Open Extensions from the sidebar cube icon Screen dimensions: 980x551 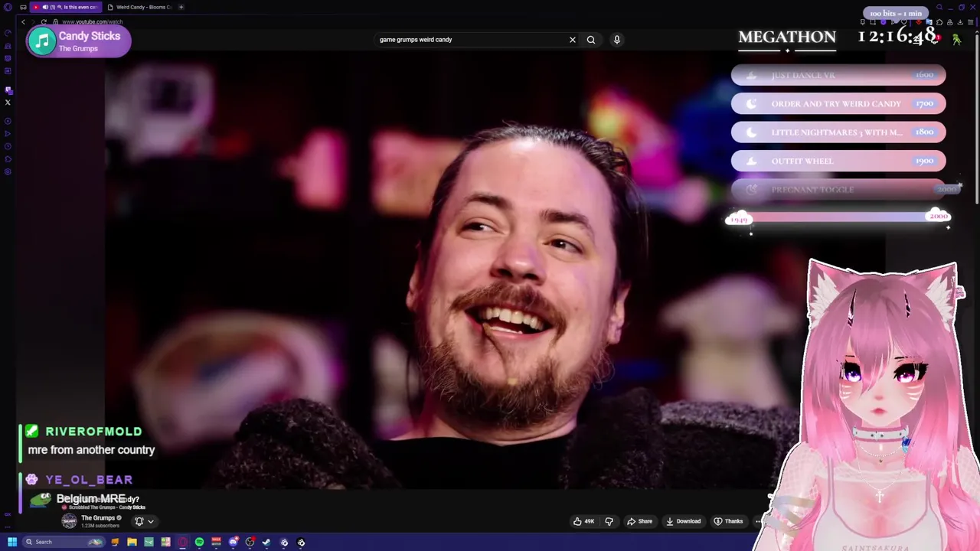click(8, 159)
